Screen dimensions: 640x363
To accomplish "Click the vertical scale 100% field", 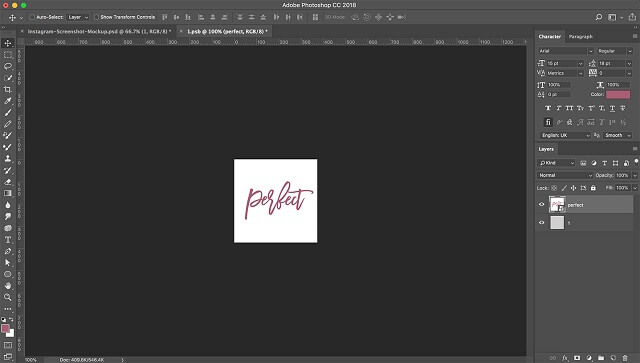I will point(559,85).
